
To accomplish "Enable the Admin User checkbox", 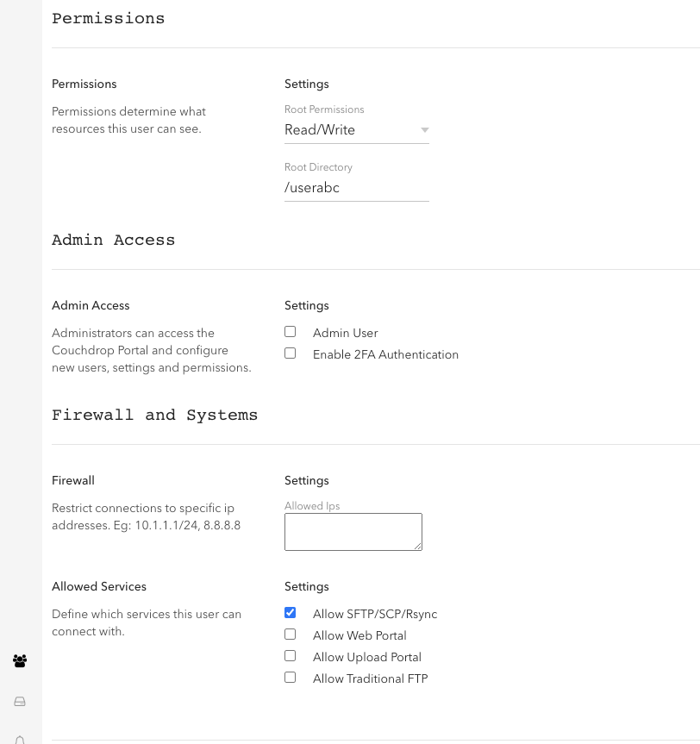I will point(290,331).
